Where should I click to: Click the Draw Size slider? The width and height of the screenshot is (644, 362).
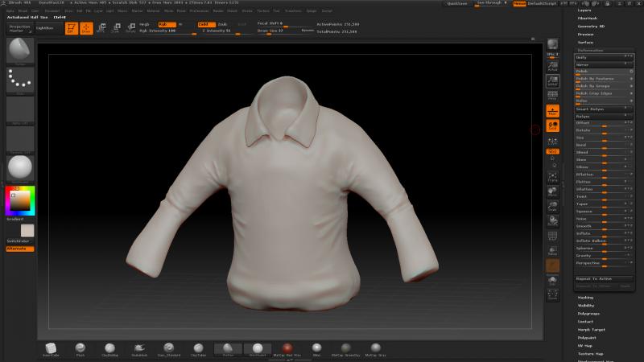[284, 31]
